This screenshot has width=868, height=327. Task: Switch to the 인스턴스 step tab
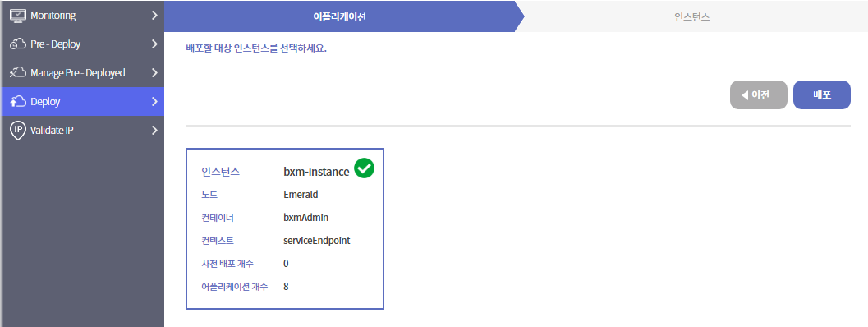692,16
